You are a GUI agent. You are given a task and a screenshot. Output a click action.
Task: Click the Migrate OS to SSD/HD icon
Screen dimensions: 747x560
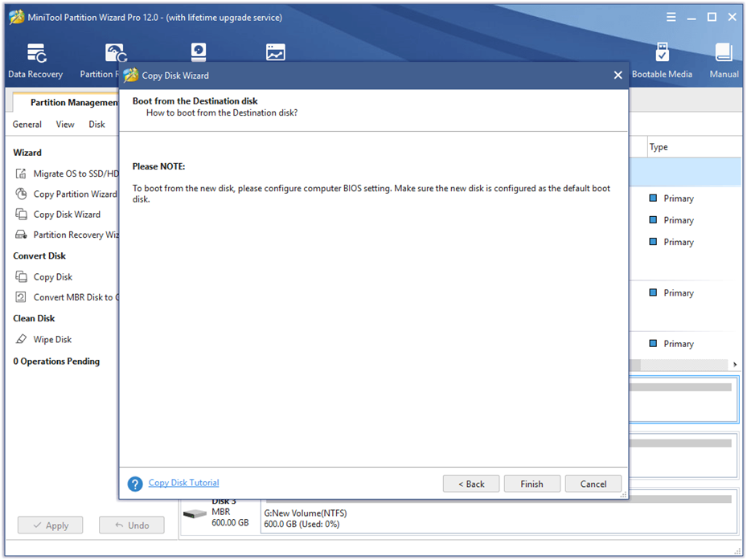[21, 174]
